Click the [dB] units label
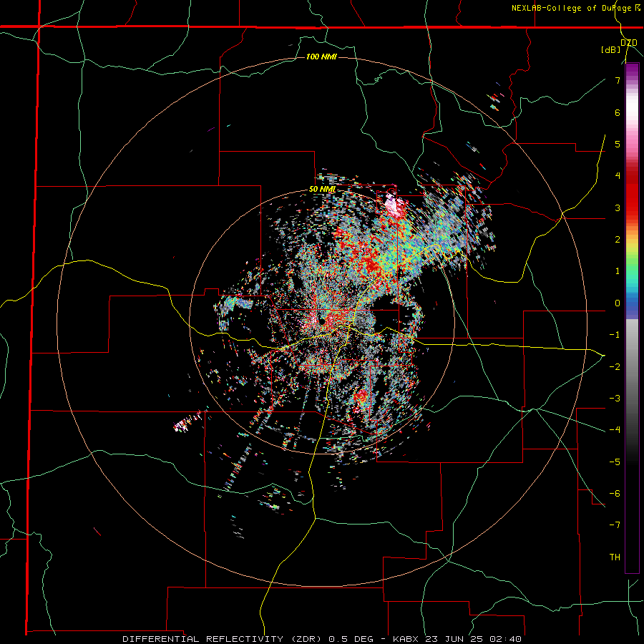 tap(610, 50)
